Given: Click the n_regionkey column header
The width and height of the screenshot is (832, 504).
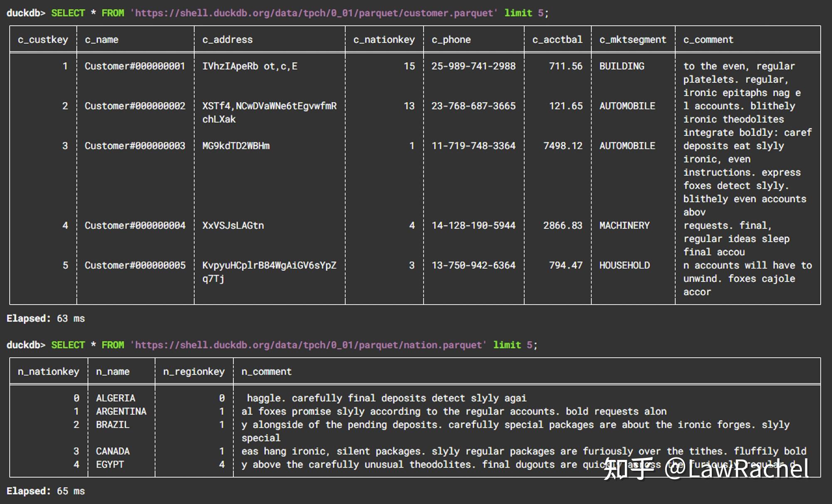Looking at the screenshot, I should (x=193, y=371).
